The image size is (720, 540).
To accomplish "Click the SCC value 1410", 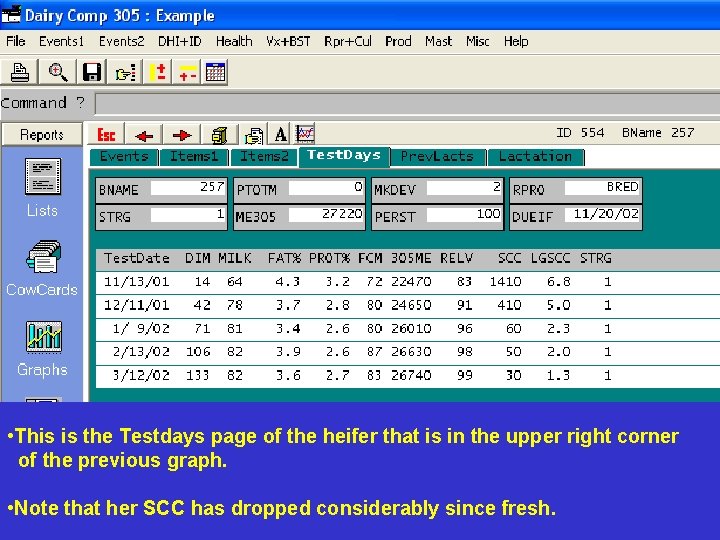I will click(505, 281).
